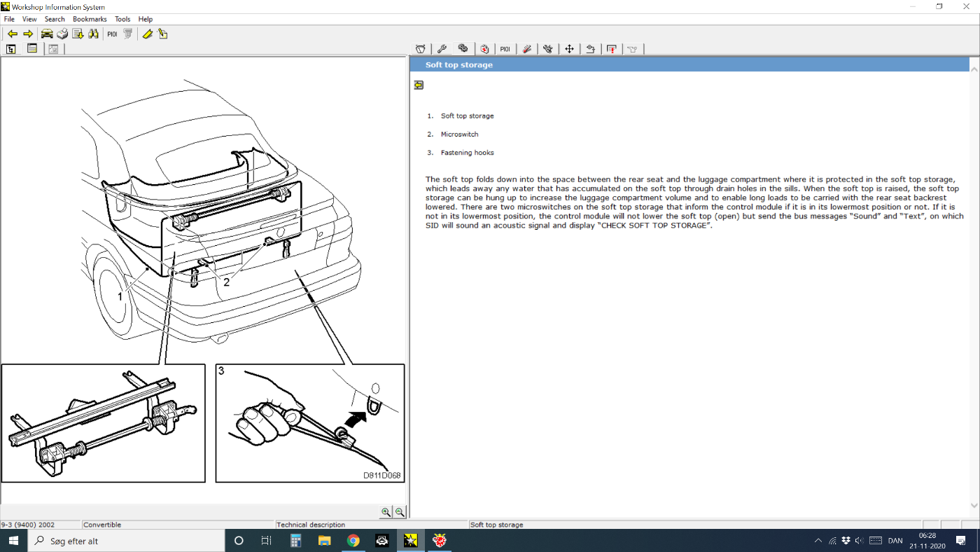The image size is (980, 552).
Task: Open the crossed tools tab icon
Action: click(548, 49)
